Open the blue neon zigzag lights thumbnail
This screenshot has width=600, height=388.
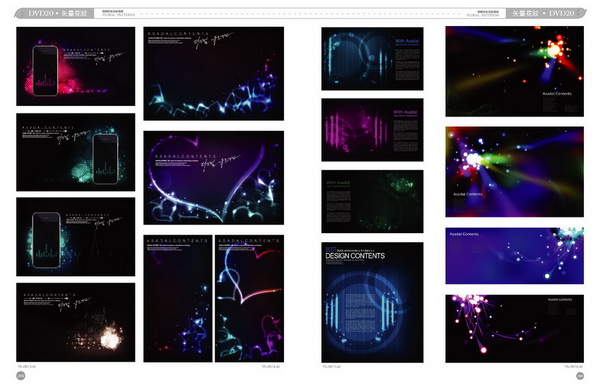214,73
